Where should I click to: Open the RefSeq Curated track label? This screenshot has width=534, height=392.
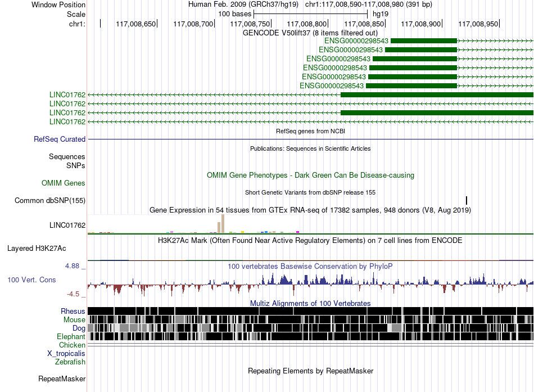(x=60, y=139)
